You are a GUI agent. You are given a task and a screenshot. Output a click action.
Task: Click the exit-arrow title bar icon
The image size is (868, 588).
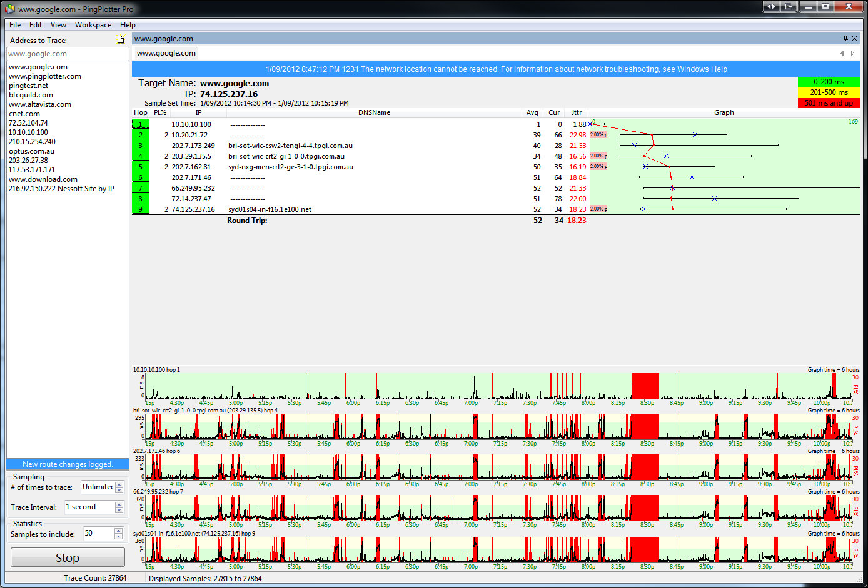tap(789, 7)
